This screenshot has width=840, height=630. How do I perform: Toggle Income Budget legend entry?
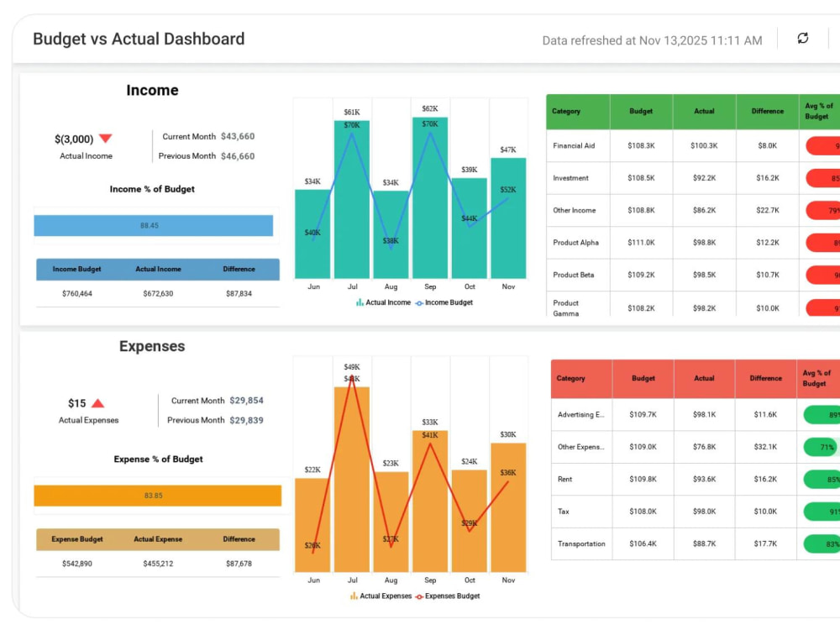pos(444,302)
